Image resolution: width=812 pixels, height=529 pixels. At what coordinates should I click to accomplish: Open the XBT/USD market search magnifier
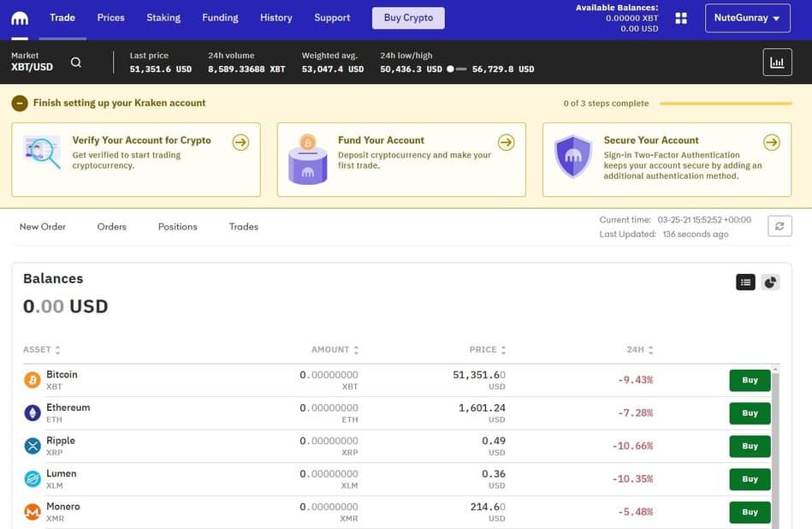click(75, 61)
